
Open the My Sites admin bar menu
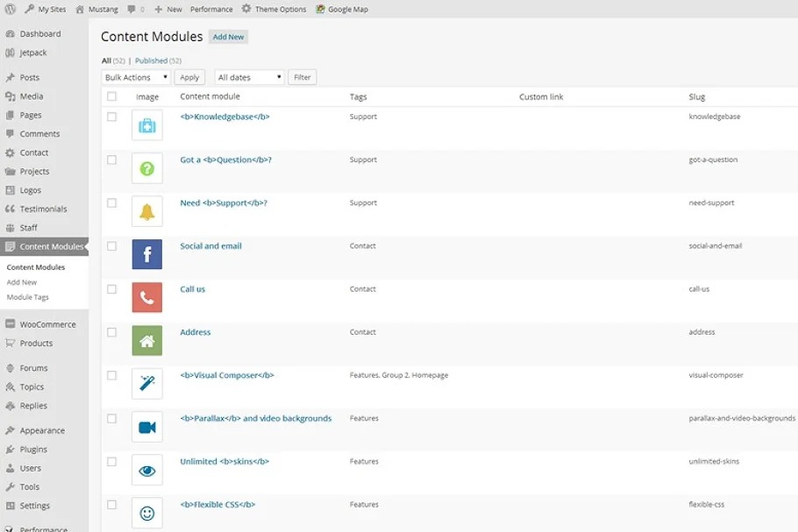click(x=46, y=9)
